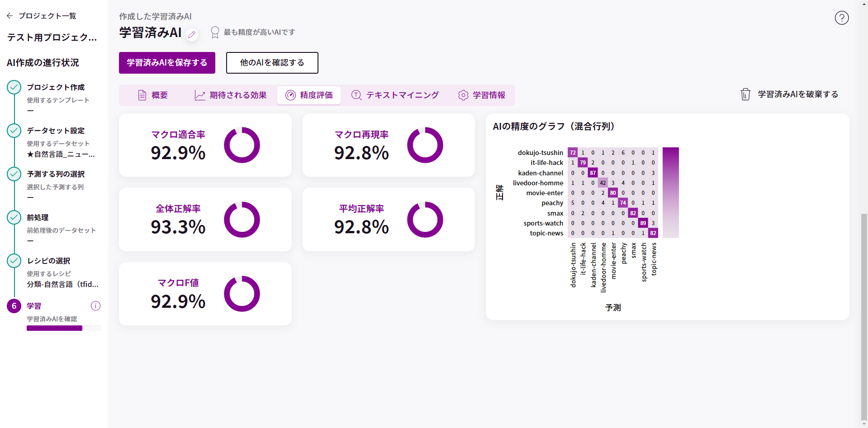Click the it-life-hack diagonal cell 79

583,163
